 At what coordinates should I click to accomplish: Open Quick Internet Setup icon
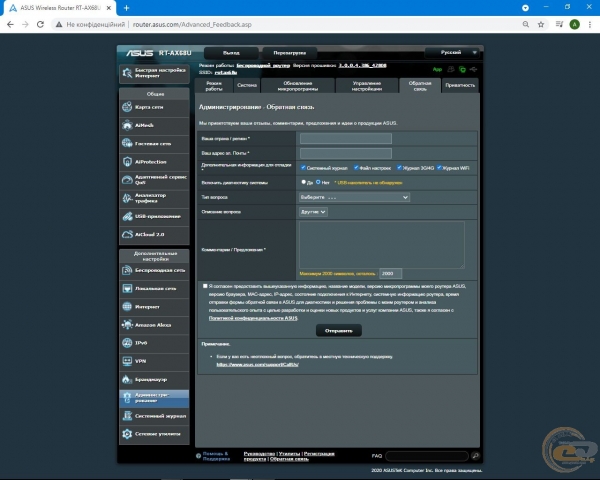click(x=127, y=73)
